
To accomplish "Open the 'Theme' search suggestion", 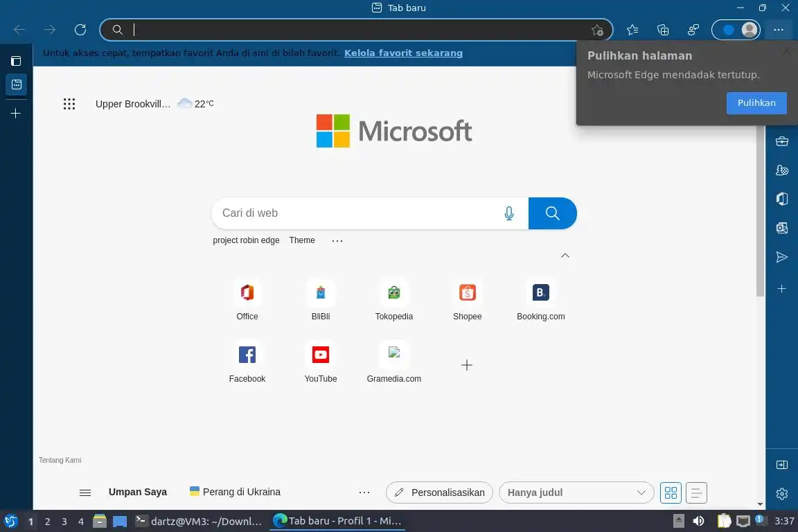I will coord(302,240).
